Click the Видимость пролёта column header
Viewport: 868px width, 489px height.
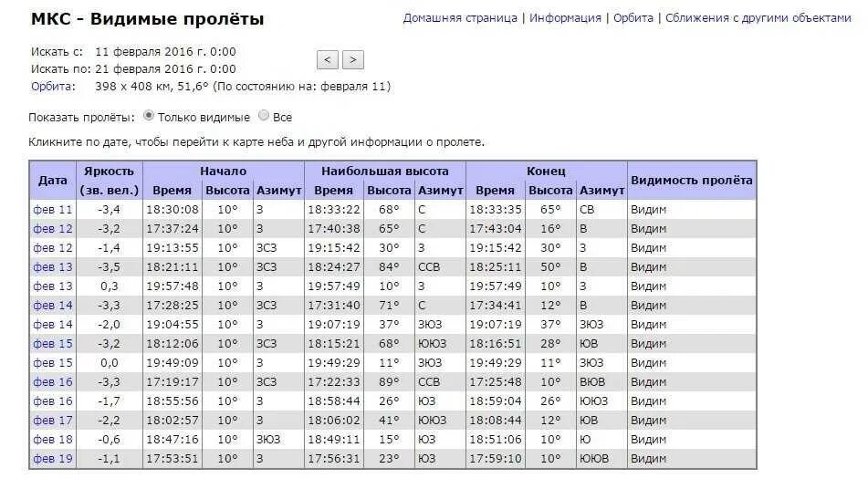[x=692, y=181]
